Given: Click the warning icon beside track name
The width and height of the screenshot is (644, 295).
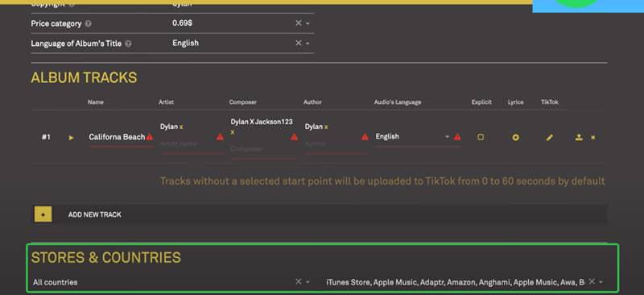Looking at the screenshot, I should tap(150, 136).
